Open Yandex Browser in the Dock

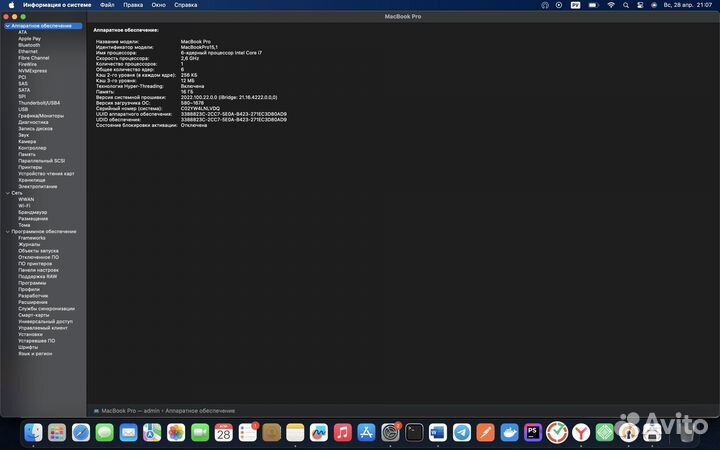581,432
